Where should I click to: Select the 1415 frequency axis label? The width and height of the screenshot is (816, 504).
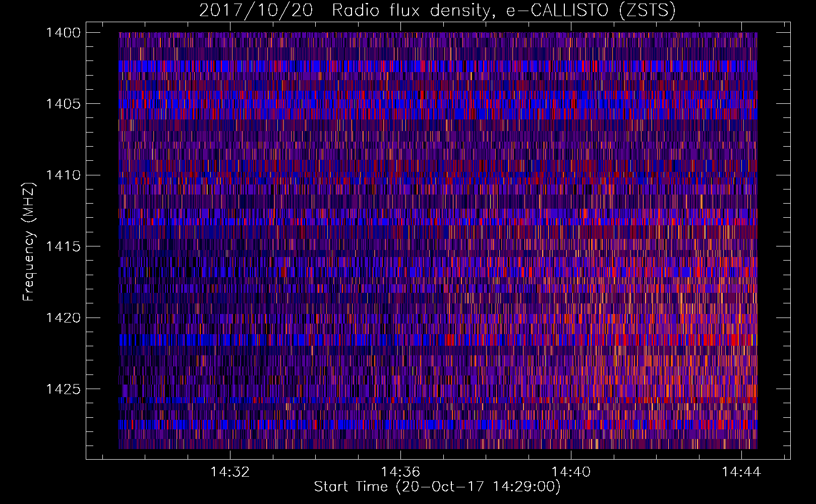63,246
